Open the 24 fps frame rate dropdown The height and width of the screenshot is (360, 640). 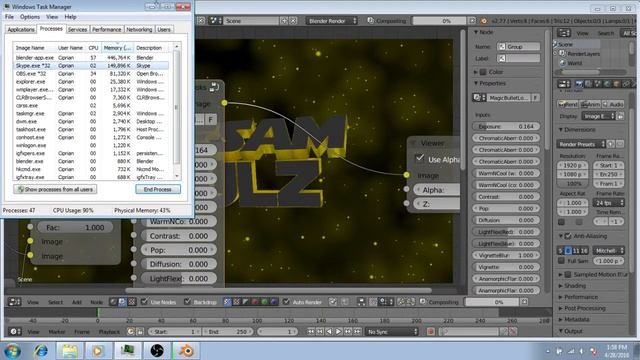[608, 202]
